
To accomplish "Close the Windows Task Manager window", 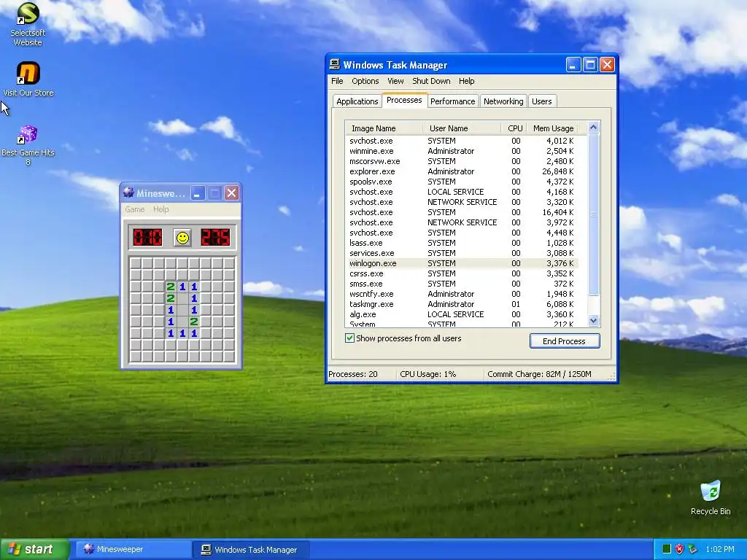I will (607, 65).
